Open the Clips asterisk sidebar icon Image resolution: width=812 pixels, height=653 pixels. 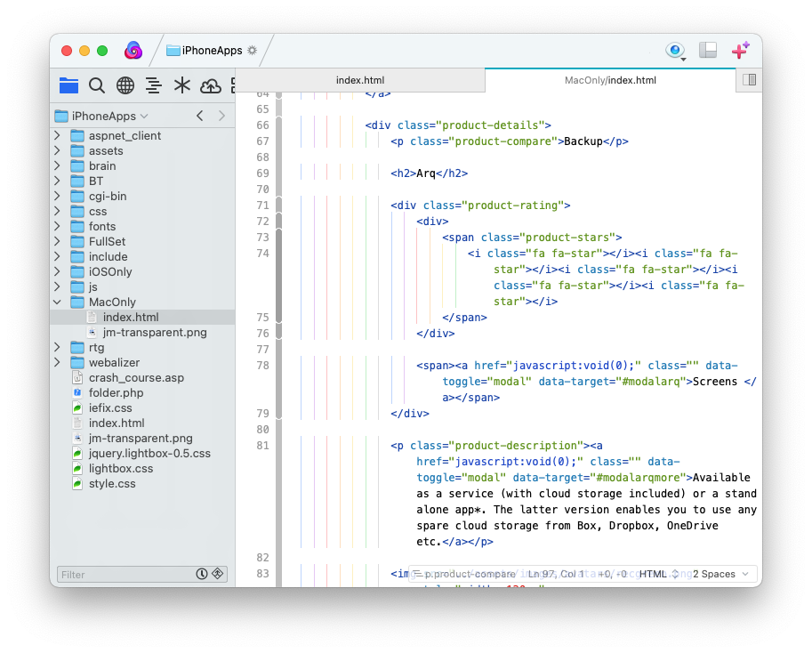point(181,85)
